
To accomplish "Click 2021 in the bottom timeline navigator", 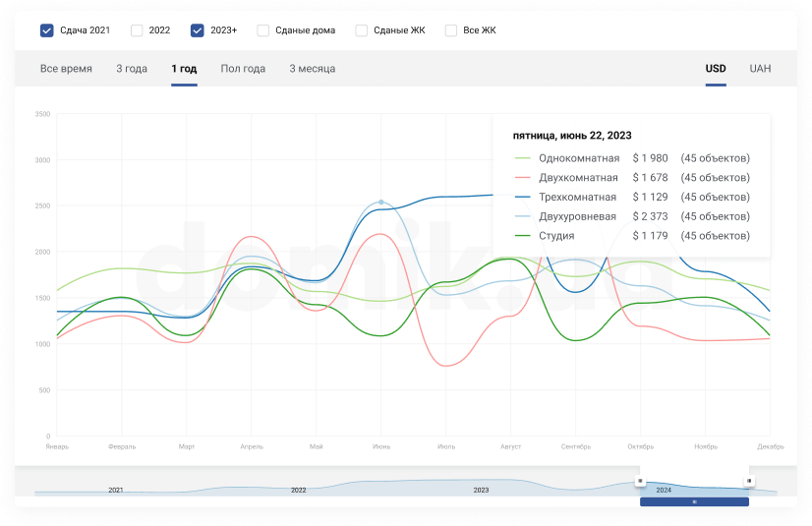I will tap(116, 490).
